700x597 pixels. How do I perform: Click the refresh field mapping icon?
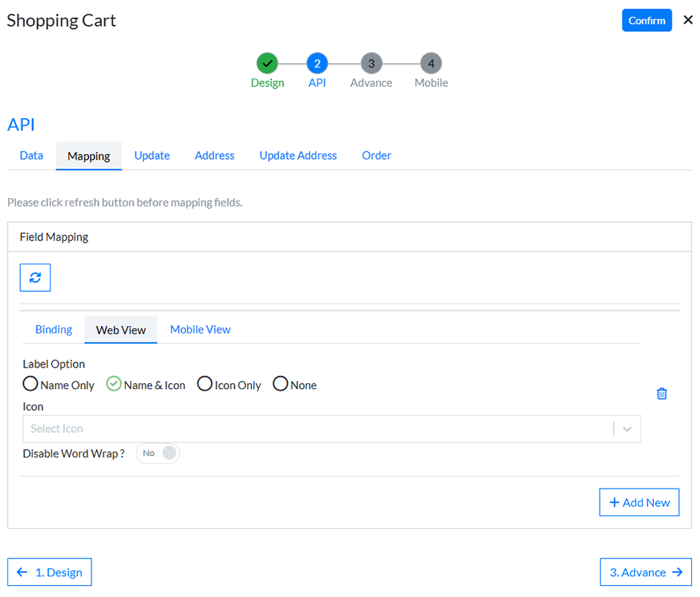pyautogui.click(x=35, y=278)
